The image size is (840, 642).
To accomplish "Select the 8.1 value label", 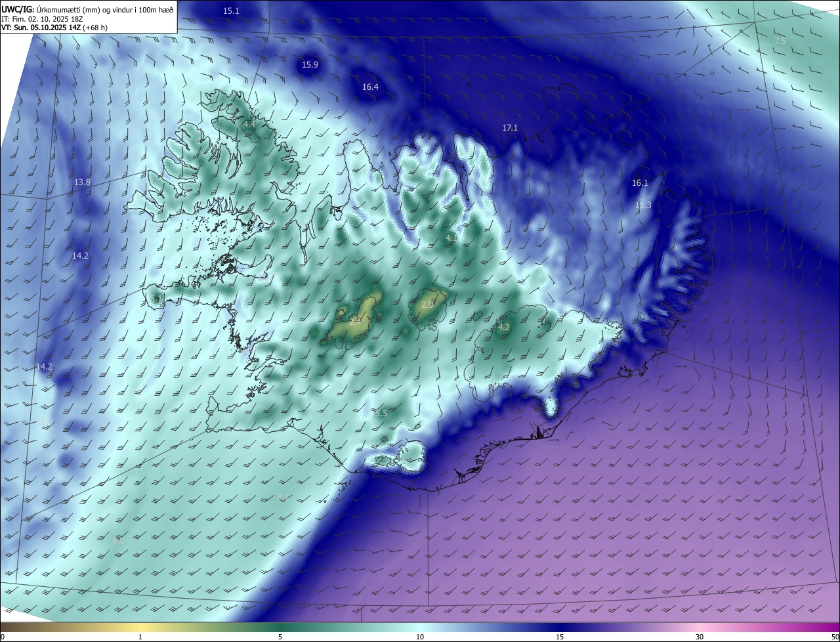I will pyautogui.click(x=283, y=497).
